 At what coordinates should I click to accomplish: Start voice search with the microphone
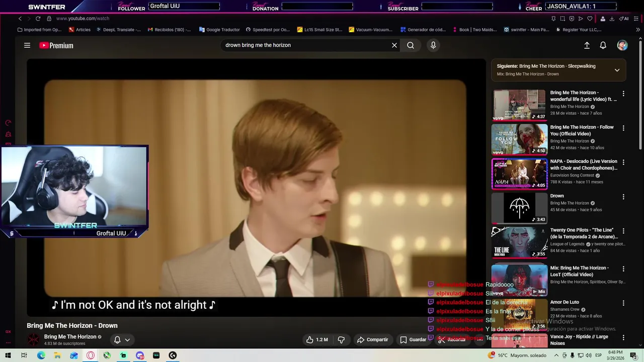point(433,45)
